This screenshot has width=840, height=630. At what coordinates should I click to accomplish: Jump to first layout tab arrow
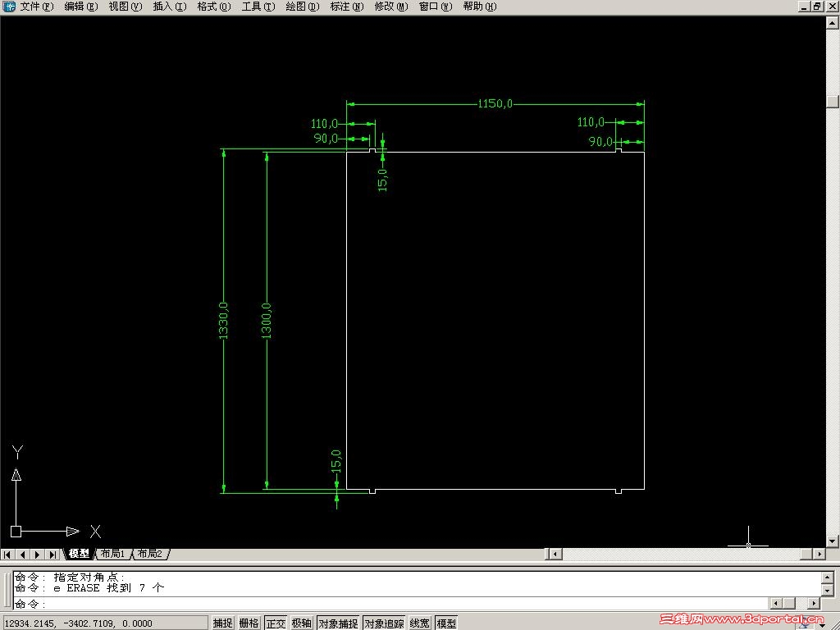pyautogui.click(x=7, y=554)
